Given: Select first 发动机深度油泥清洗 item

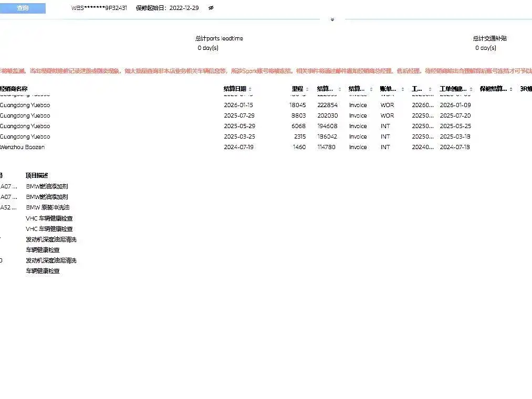Looking at the screenshot, I should coord(51,239).
